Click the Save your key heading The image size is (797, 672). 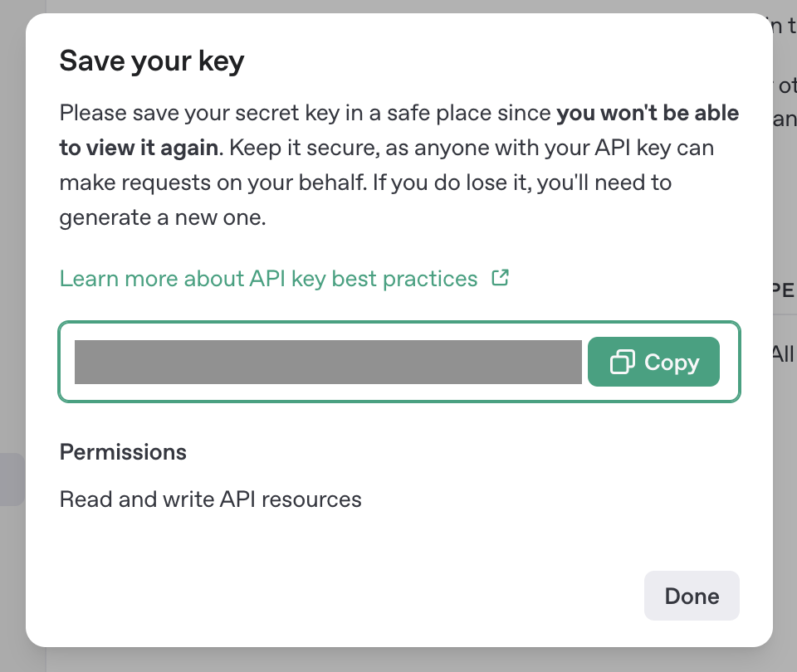(151, 61)
